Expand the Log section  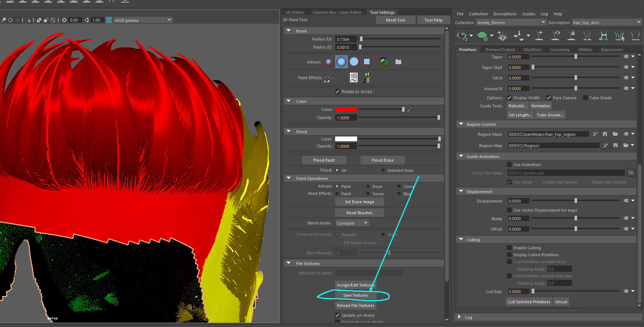459,318
